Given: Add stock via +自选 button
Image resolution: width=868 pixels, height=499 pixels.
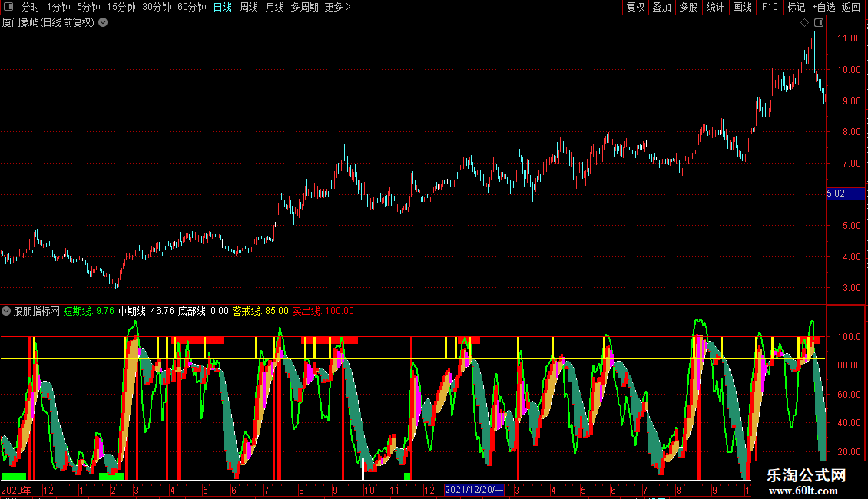Looking at the screenshot, I should tap(823, 7).
